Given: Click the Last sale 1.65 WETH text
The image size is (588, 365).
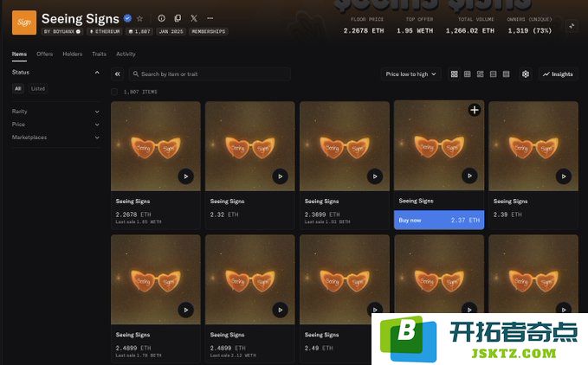Looking at the screenshot, I should coord(139,222).
